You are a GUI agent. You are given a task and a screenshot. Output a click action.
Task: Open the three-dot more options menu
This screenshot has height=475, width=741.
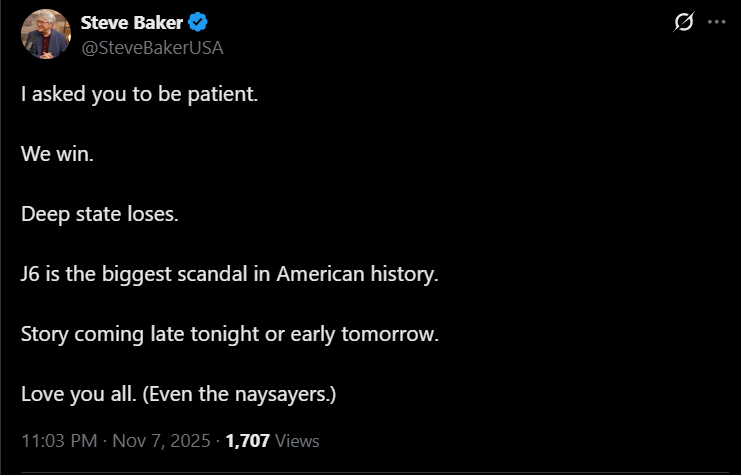coord(716,23)
